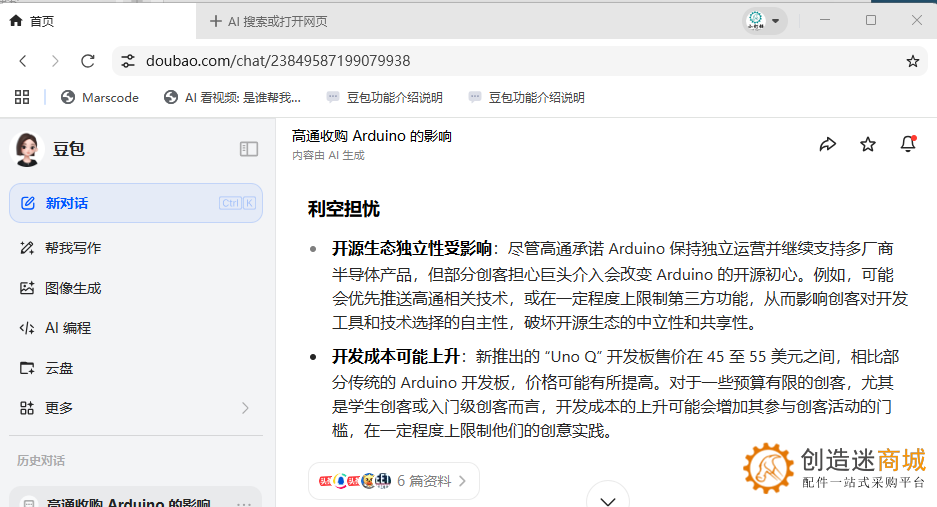The height and width of the screenshot is (507, 937).
Task: Bookmark this page with star icon
Action: (x=912, y=61)
